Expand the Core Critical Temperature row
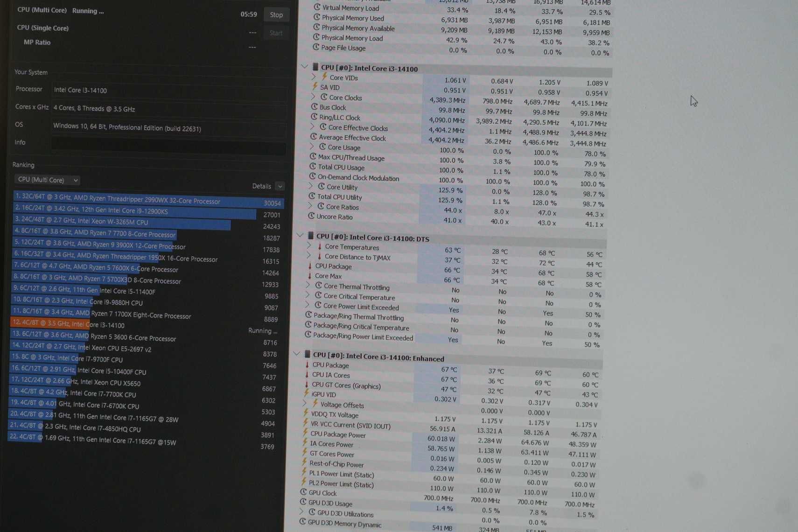The width and height of the screenshot is (798, 532). [x=308, y=295]
